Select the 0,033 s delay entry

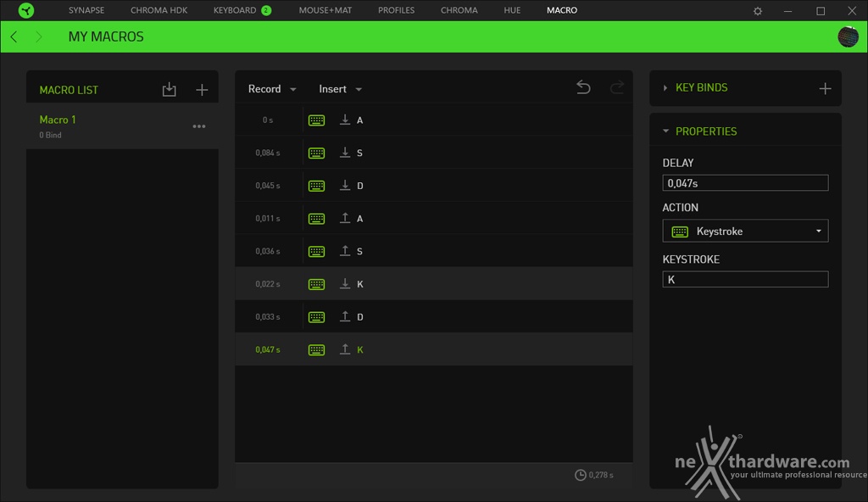268,317
